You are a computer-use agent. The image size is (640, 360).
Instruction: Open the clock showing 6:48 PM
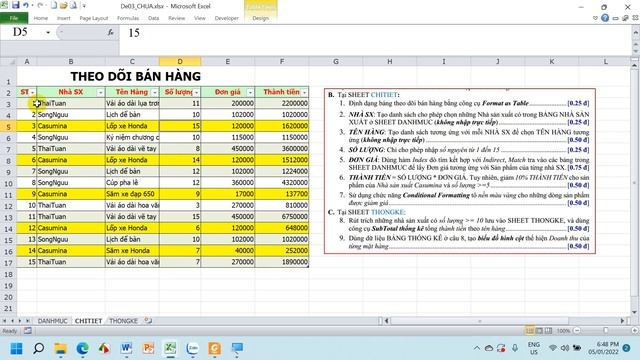(x=603, y=348)
